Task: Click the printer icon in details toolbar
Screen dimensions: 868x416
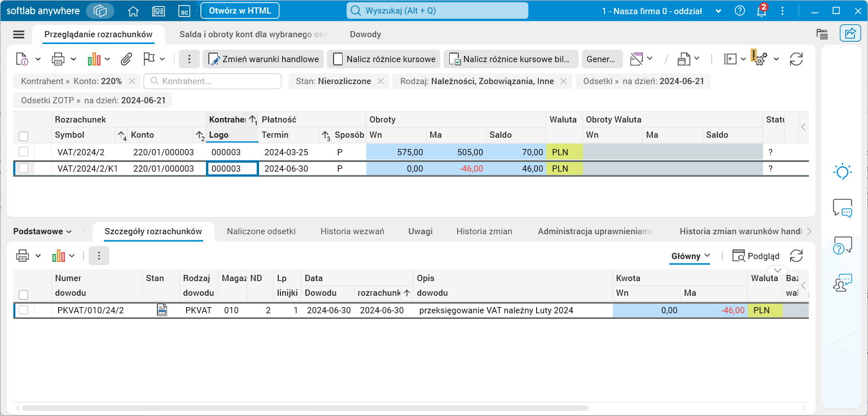Action: pos(23,256)
